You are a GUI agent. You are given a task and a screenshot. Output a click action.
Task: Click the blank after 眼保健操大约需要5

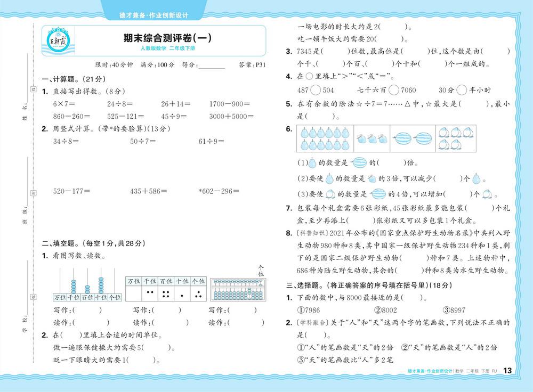tap(156, 347)
